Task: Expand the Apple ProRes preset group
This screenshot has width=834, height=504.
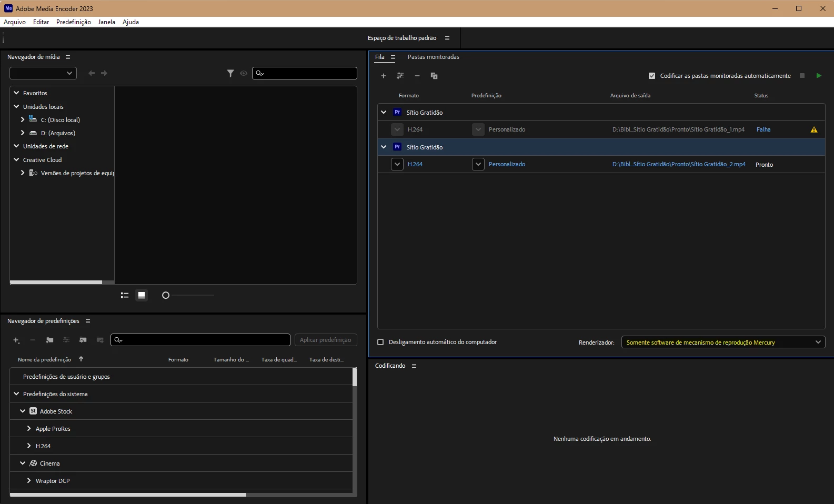Action: [x=29, y=428]
